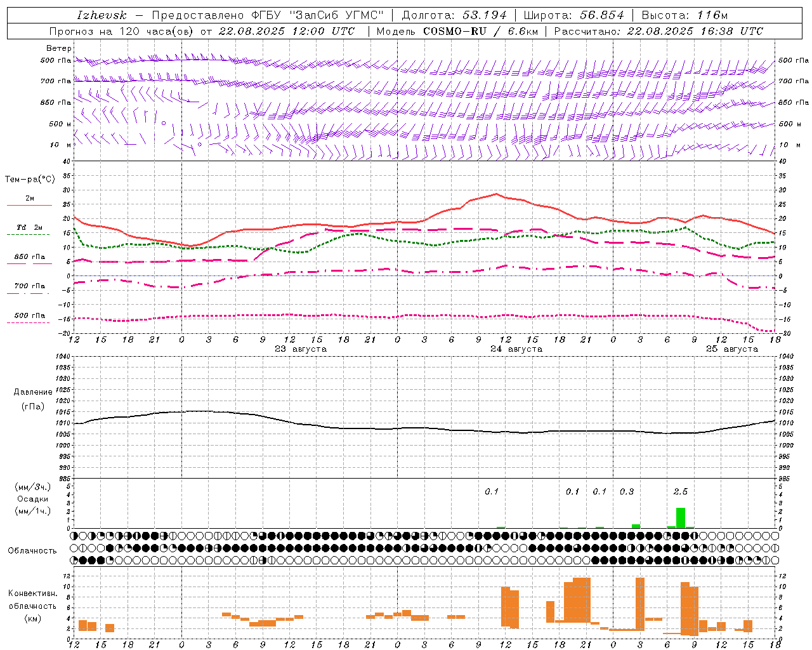Image resolution: width=812 pixels, height=650 pixels.
Task: Click the 'Конвективн.' convective cloud label
Action: point(33,594)
